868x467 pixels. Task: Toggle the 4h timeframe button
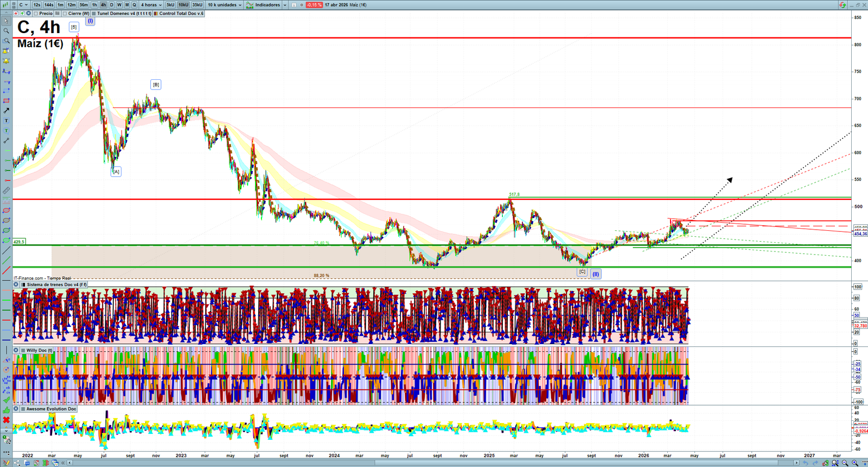pyautogui.click(x=103, y=5)
